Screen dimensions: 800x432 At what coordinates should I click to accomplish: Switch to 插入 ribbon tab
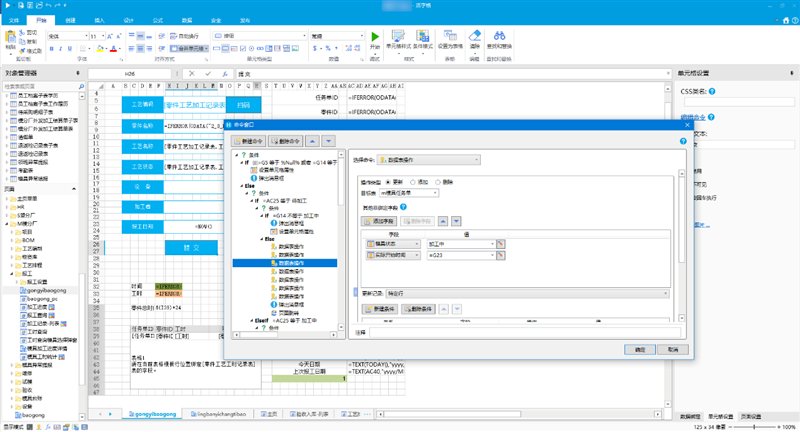pos(99,20)
